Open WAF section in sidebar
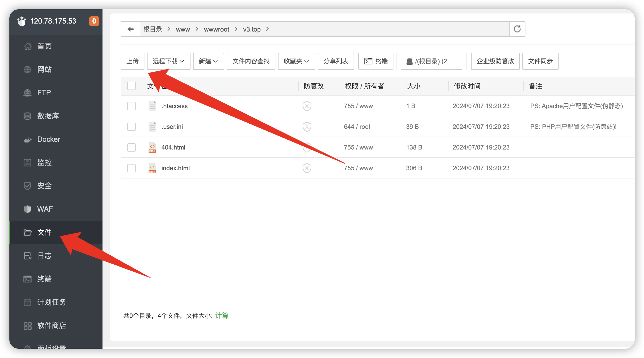The height and width of the screenshot is (358, 644). pyautogui.click(x=56, y=209)
